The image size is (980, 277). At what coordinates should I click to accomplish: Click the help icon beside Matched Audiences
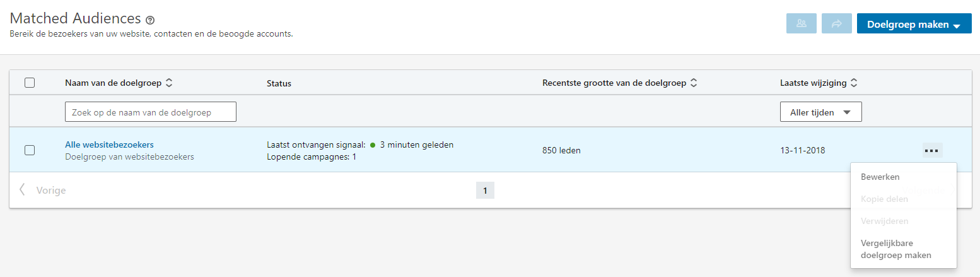[149, 20]
